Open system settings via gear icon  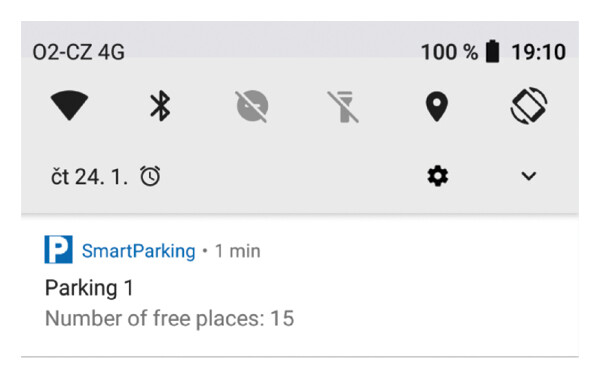[x=438, y=176]
